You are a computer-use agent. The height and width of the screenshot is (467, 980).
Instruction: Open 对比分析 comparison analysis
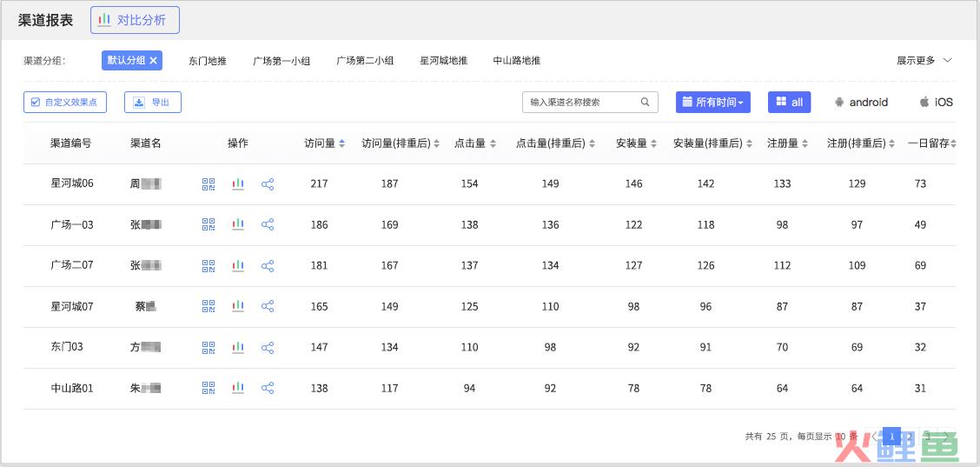(x=135, y=20)
